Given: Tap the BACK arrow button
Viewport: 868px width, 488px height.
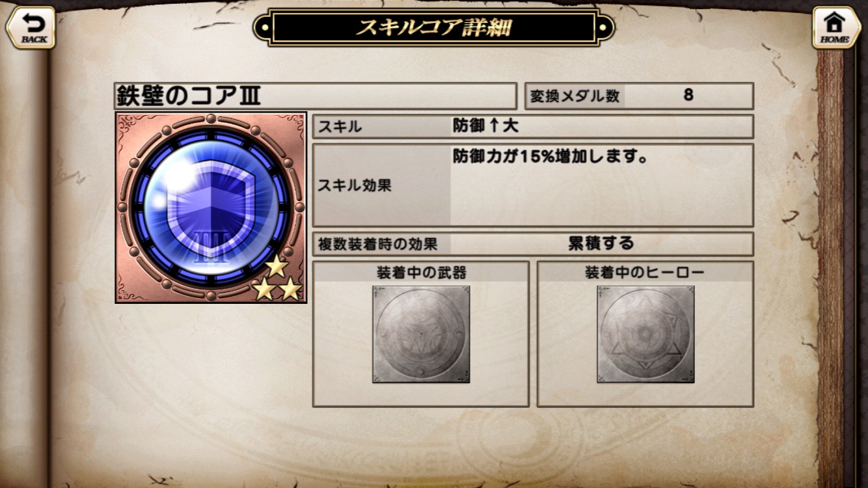Looking at the screenshot, I should coord(30,27).
